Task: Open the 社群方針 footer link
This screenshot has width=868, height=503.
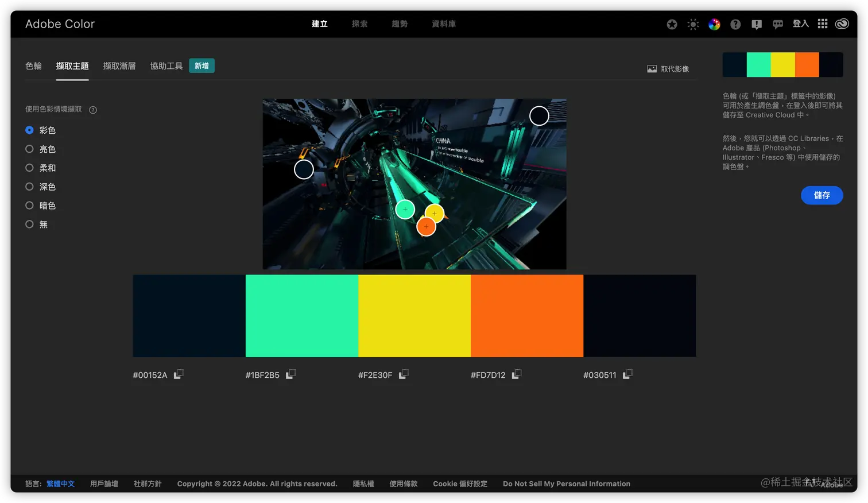Action: (148, 484)
